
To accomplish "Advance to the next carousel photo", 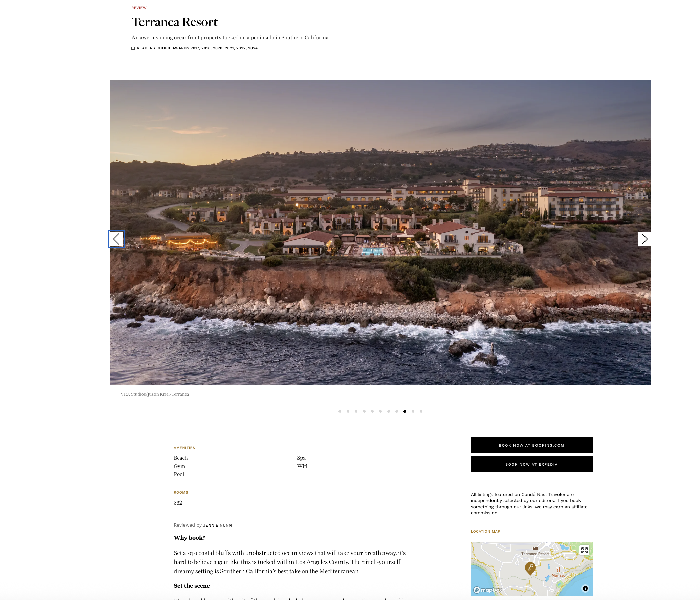I will 644,239.
